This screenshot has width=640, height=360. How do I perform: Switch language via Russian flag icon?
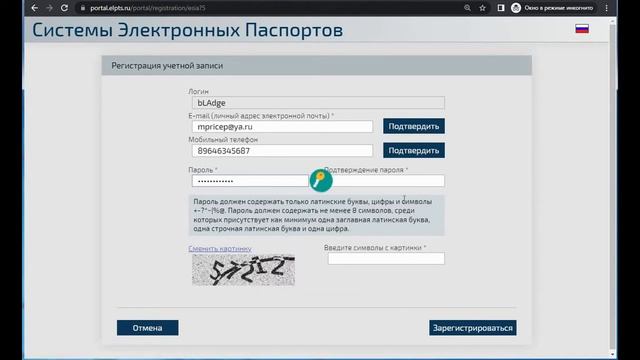[582, 29]
